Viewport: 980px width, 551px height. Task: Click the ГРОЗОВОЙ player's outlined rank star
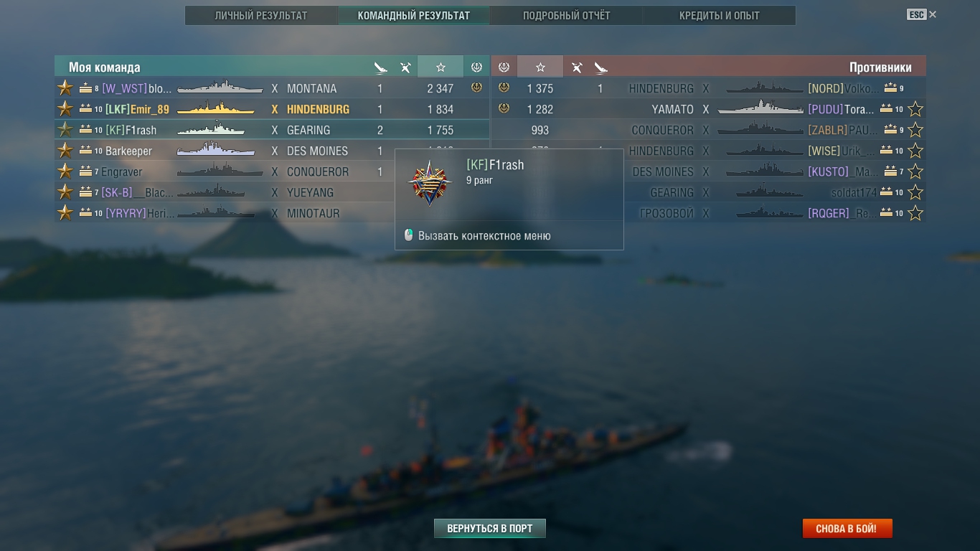click(x=915, y=213)
